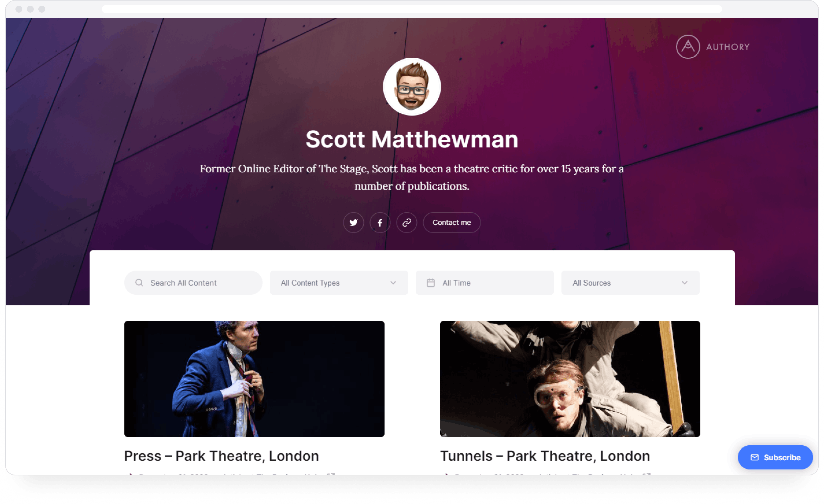Click the Contact me button

point(451,222)
